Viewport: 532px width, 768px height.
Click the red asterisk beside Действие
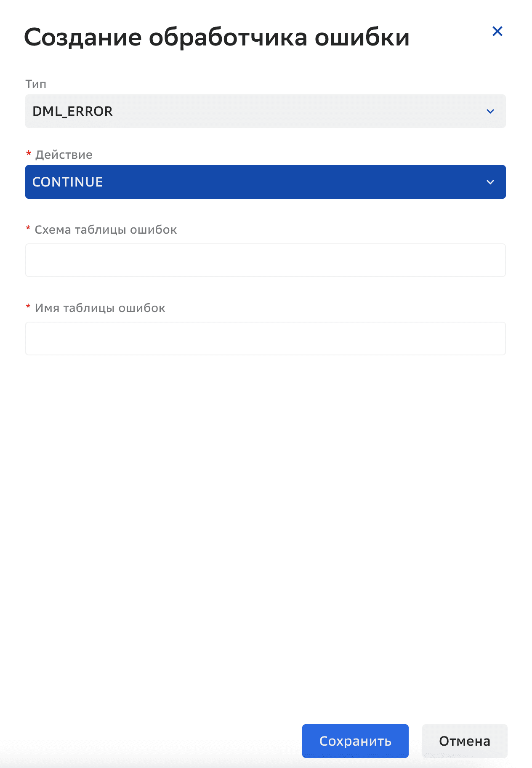29,153
